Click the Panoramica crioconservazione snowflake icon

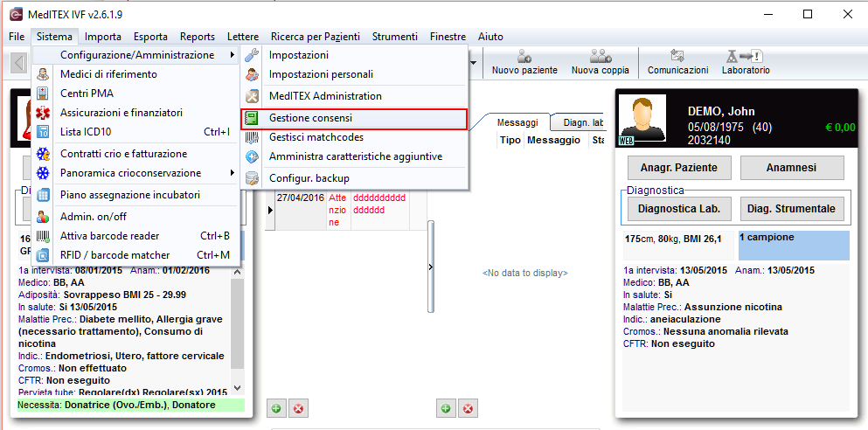pyautogui.click(x=43, y=173)
